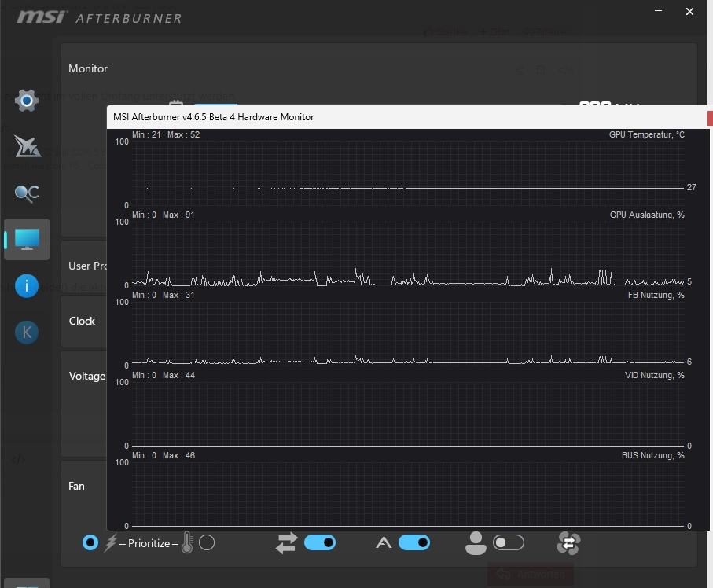Open the blue information icon
713x588 pixels.
point(27,286)
